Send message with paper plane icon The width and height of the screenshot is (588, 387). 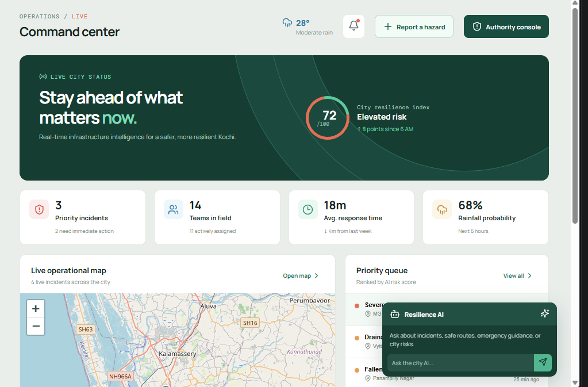(x=543, y=363)
